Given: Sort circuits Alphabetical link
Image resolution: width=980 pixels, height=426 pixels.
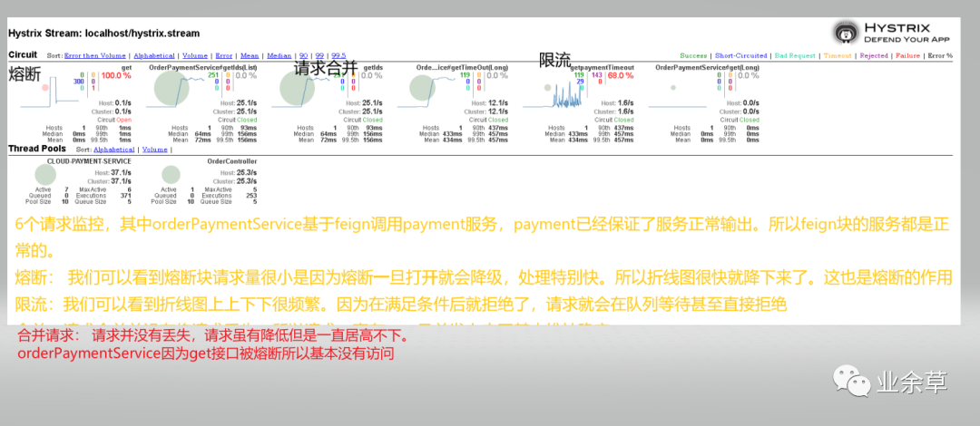Looking at the screenshot, I should coord(154,55).
